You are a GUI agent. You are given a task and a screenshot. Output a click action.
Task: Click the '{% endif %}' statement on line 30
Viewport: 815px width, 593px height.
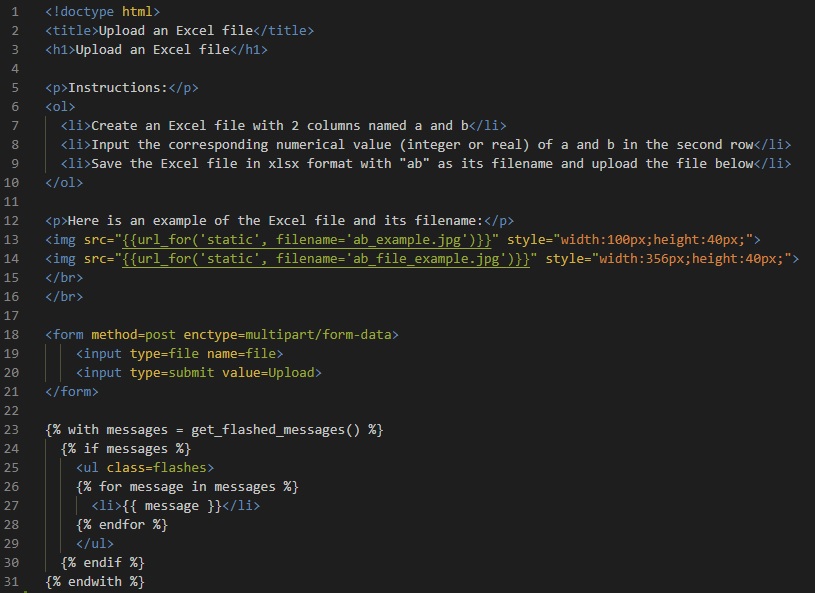point(102,563)
